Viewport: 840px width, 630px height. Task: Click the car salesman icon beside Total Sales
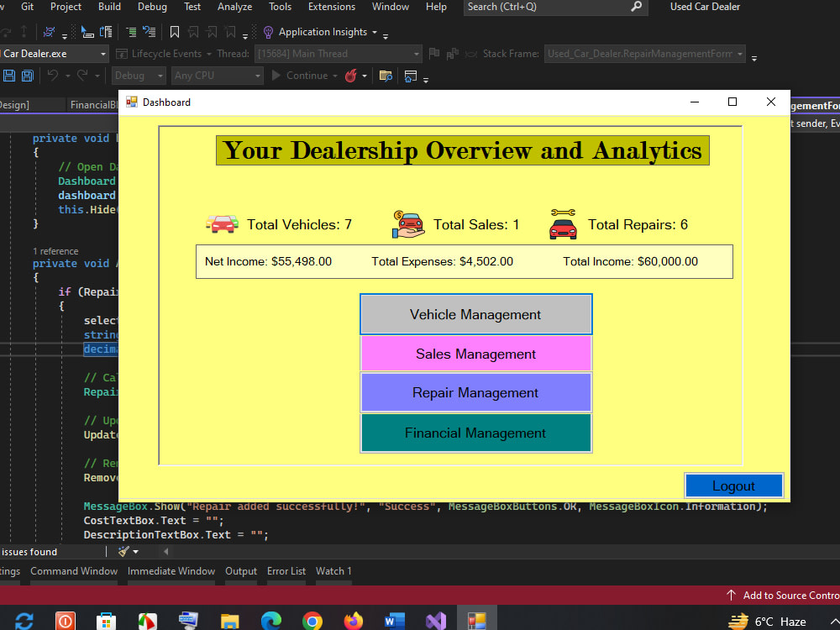coord(408,224)
